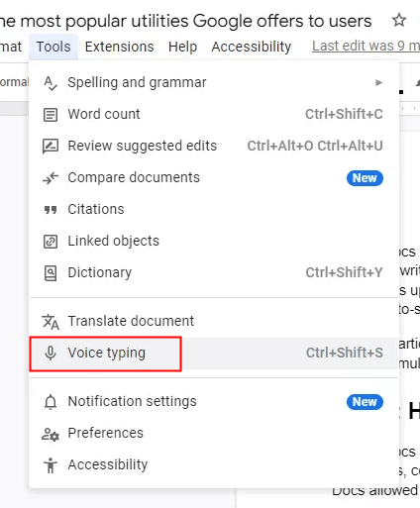Open Notification settings menu entry
This screenshot has width=420, height=508.
click(x=214, y=401)
